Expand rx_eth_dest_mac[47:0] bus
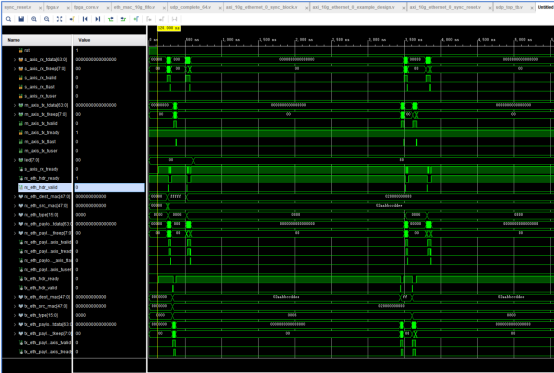Image resolution: width=554 pixels, height=373 pixels. [x=15, y=197]
